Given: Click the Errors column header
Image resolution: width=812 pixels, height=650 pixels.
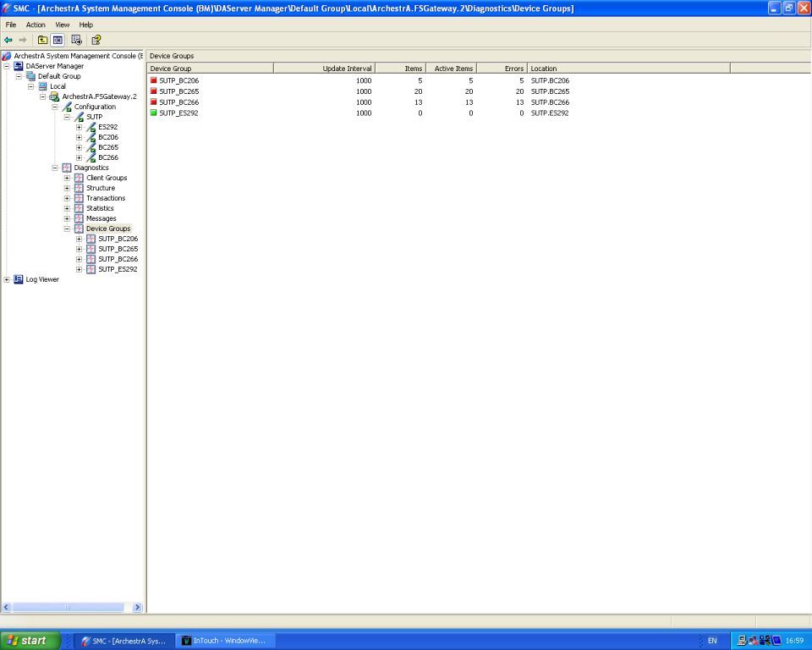Looking at the screenshot, I should [502, 69].
